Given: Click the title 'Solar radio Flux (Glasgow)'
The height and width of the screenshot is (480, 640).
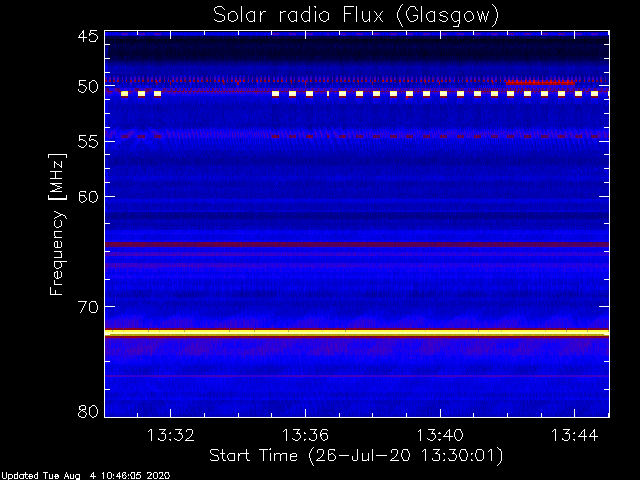Looking at the screenshot, I should [x=356, y=16].
